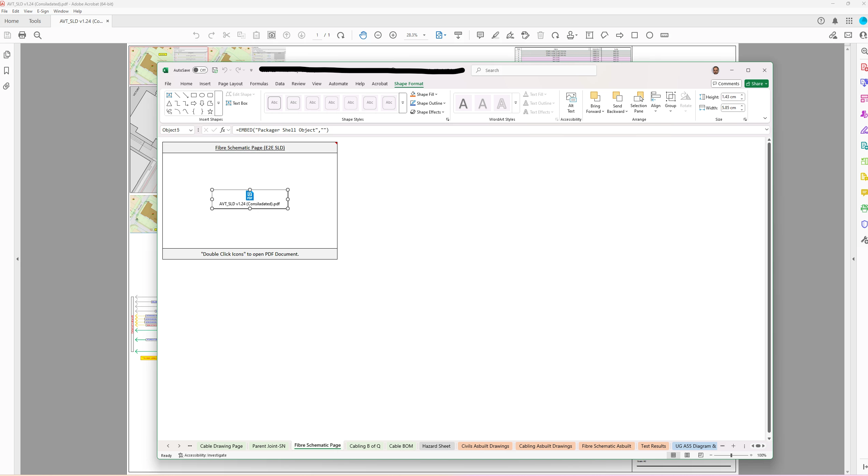Click the Comments button
This screenshot has height=476, width=868.
pos(726,84)
